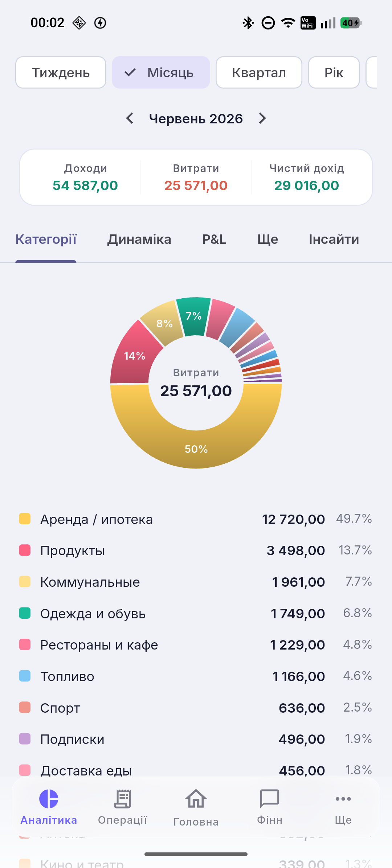The height and width of the screenshot is (868, 392).
Task: Tap the Витрати 25 571,00 summary card value
Action: click(196, 185)
